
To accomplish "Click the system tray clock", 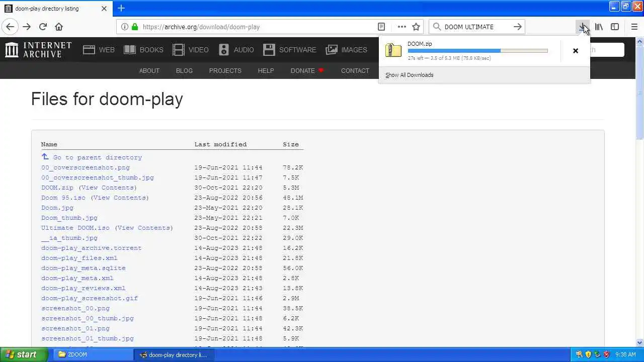I will [x=625, y=354].
